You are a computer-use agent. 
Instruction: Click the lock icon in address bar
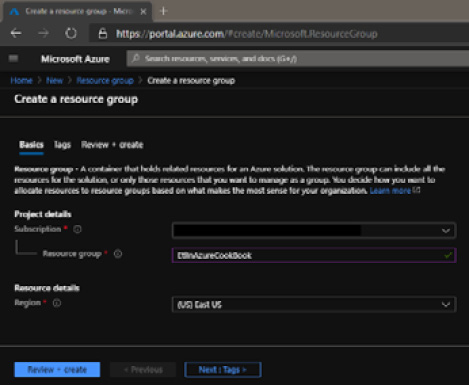pyautogui.click(x=103, y=33)
